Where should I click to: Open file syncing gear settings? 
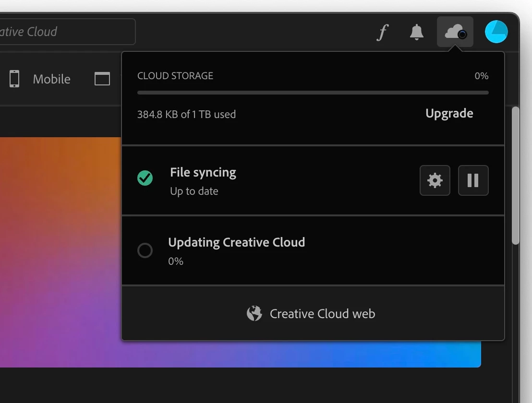tap(435, 180)
